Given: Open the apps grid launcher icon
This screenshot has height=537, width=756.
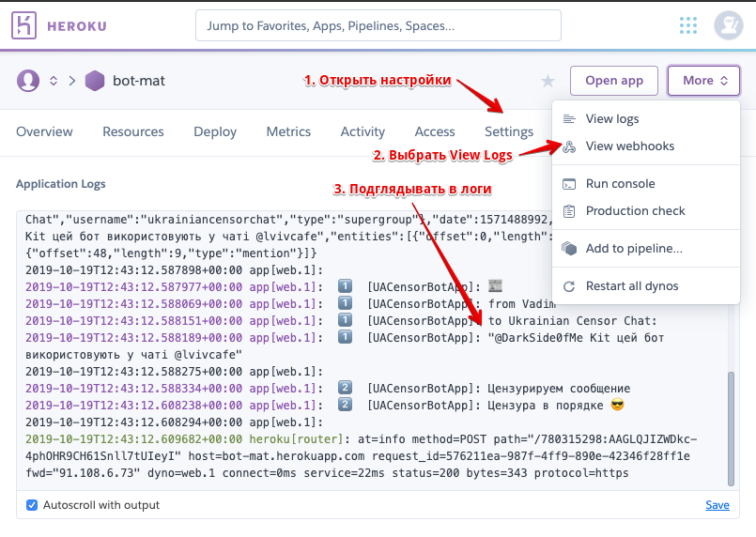Looking at the screenshot, I should 688,25.
